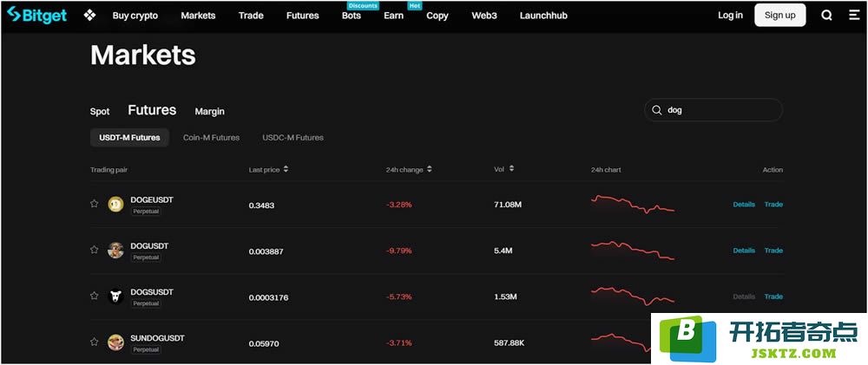Open Web3 menu item
This screenshot has height=365, width=868.
click(483, 16)
